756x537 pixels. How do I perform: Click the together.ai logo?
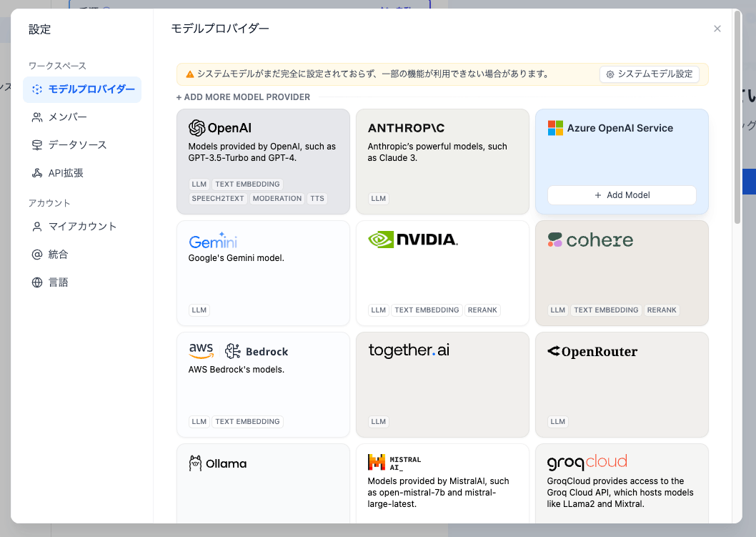pos(409,350)
